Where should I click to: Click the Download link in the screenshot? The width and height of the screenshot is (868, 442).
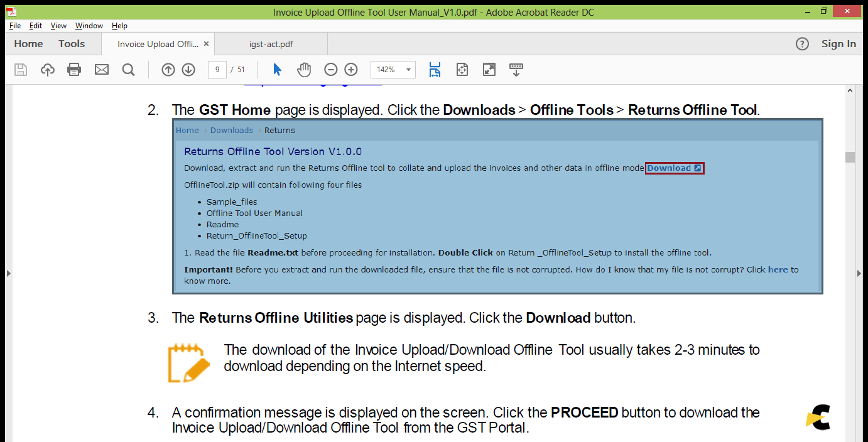pyautogui.click(x=675, y=168)
